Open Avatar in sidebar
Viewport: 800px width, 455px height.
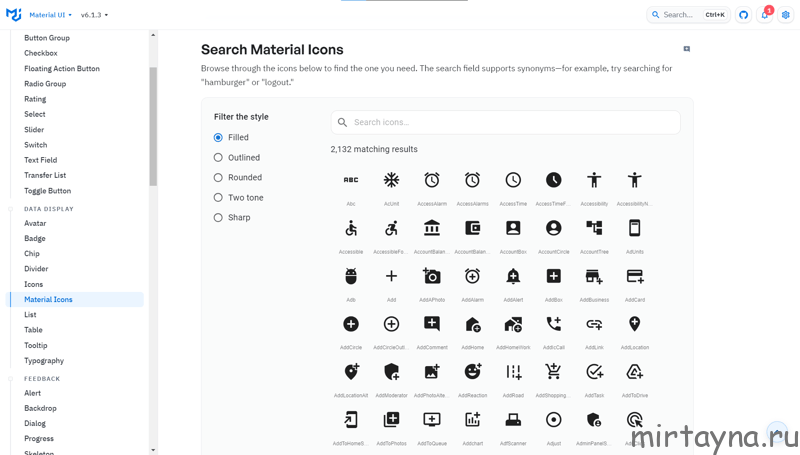point(35,223)
